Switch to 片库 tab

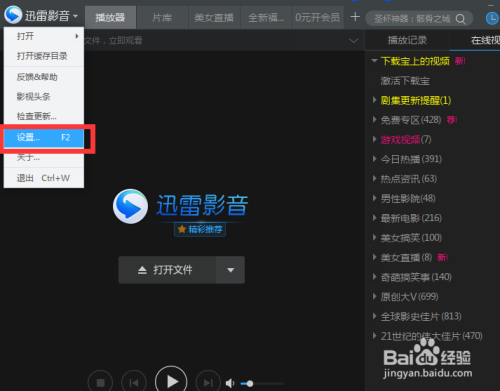click(x=162, y=17)
